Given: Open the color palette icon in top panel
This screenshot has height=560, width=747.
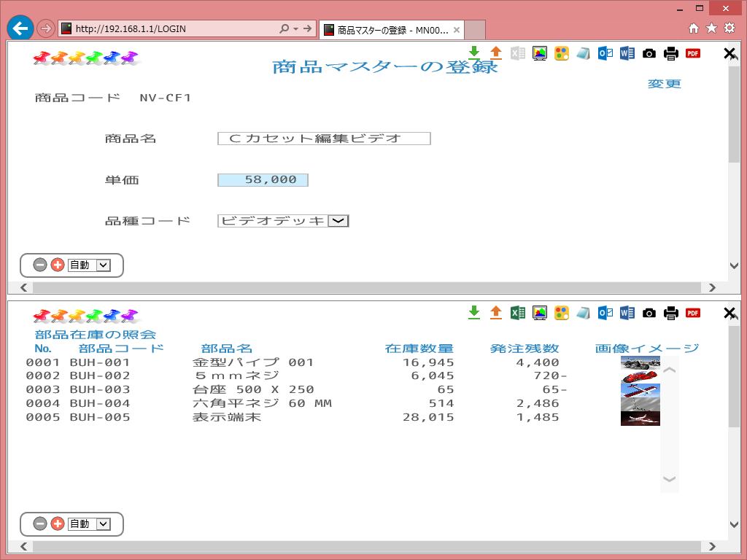Looking at the screenshot, I should click(x=561, y=52).
